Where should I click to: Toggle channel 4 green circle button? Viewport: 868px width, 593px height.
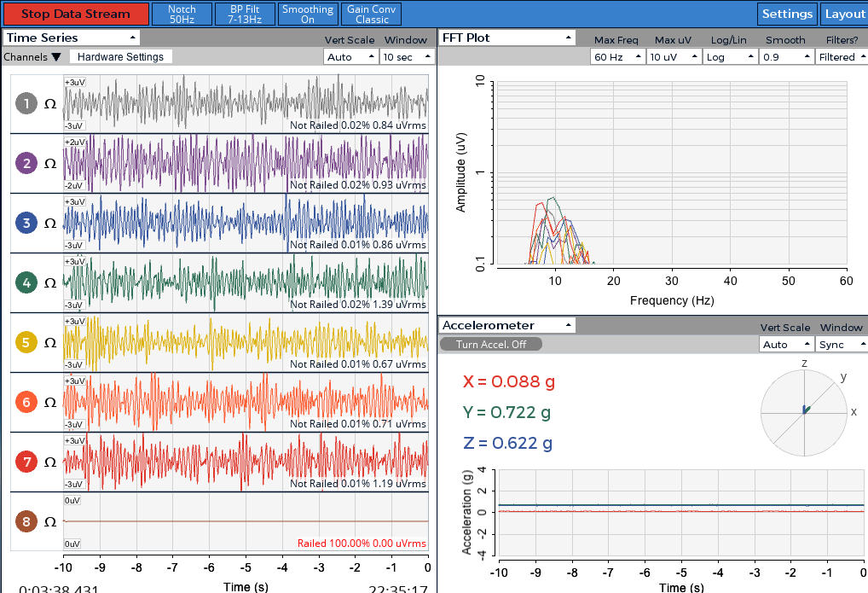26,282
